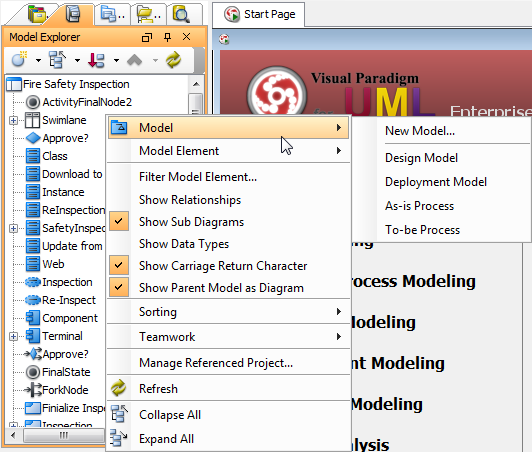Expand the Swimlane tree node
This screenshot has width=532, height=452.
[13, 120]
